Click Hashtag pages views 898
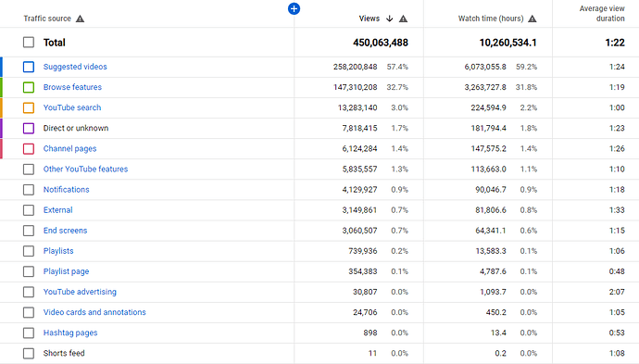The image size is (639, 364). pyautogui.click(x=370, y=333)
